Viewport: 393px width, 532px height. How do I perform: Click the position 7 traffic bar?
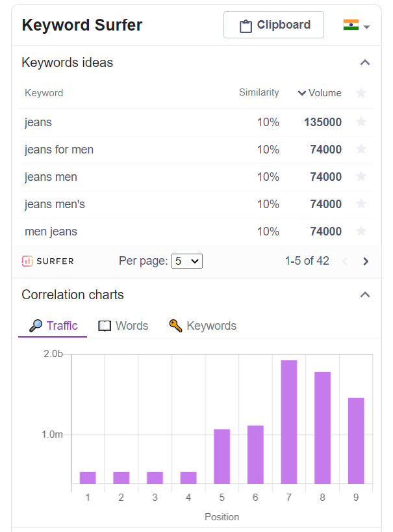point(289,422)
